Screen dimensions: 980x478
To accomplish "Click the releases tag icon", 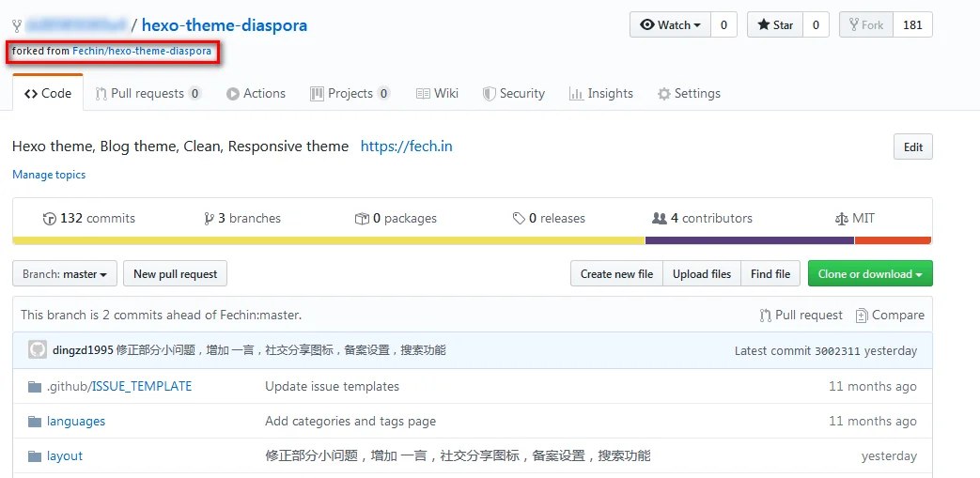I will [519, 219].
